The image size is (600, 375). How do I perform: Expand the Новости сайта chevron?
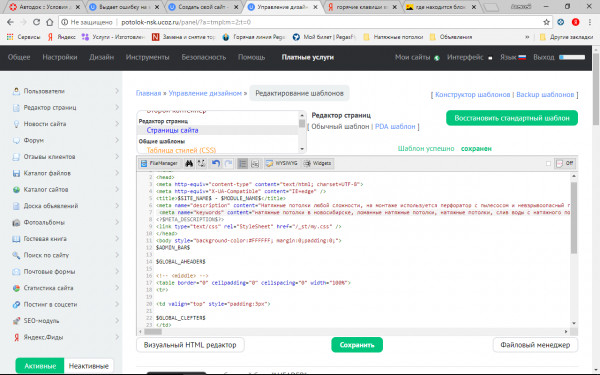point(117,124)
